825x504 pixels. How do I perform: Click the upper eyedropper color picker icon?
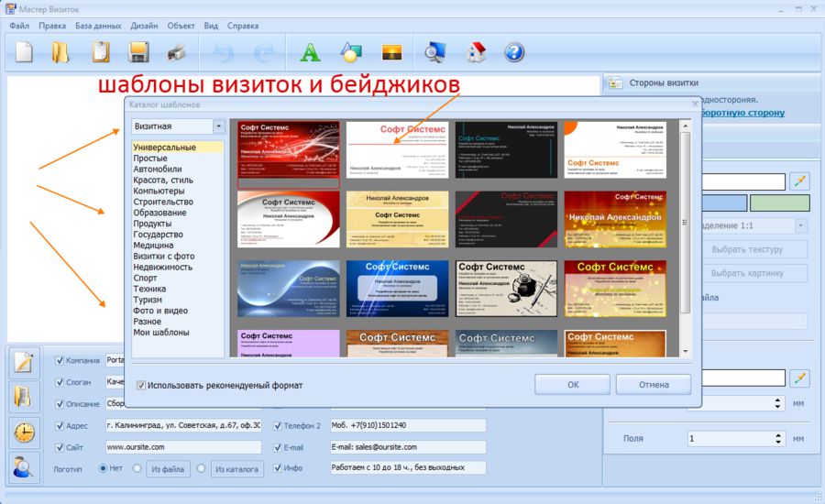pyautogui.click(x=799, y=181)
